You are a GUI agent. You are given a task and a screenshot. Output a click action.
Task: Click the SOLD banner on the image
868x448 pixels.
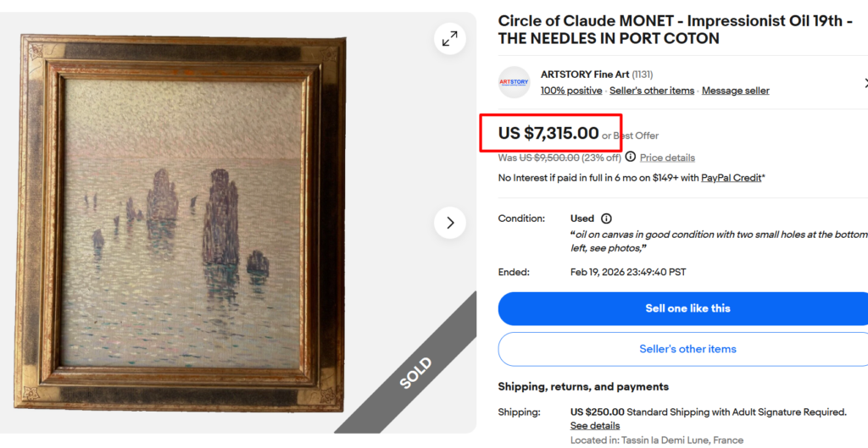(x=416, y=373)
